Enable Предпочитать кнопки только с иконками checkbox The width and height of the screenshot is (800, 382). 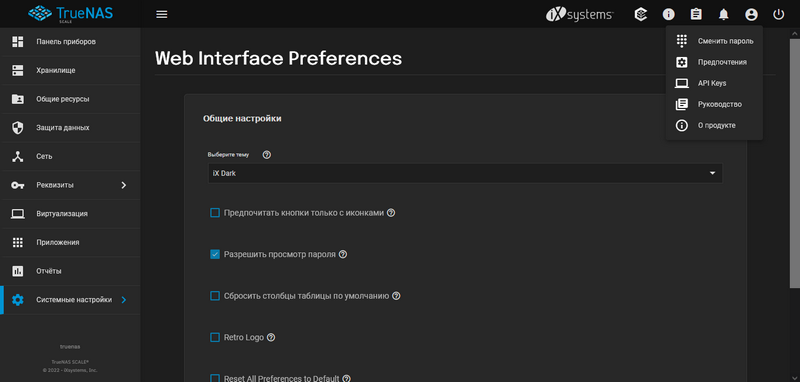[x=215, y=213]
